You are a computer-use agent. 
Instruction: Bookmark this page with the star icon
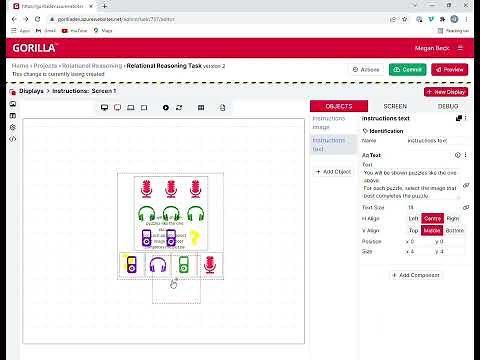tap(404, 19)
